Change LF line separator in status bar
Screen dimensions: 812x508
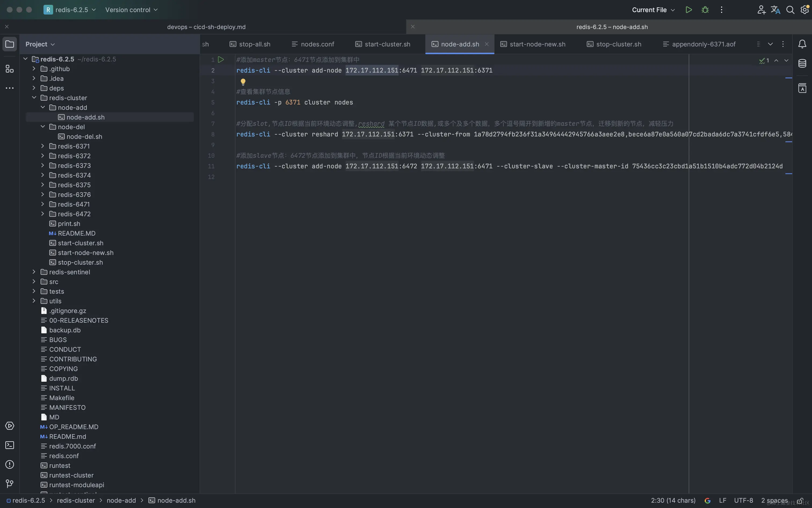[723, 500]
